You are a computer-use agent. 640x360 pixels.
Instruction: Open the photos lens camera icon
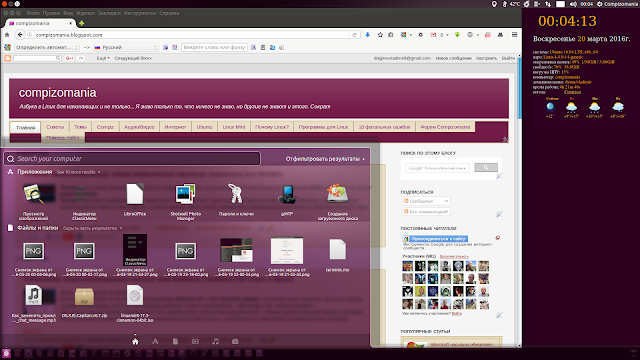(235, 341)
